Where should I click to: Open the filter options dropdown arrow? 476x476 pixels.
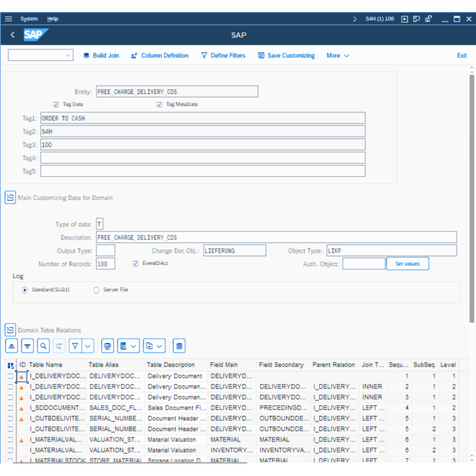click(89, 346)
